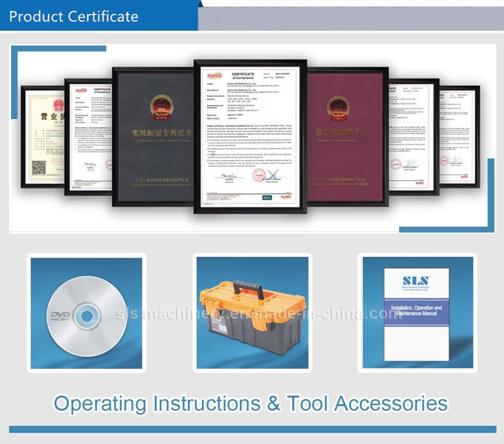The height and width of the screenshot is (444, 504).
Task: Click the DVD logo printed on the disc
Action: (x=59, y=315)
